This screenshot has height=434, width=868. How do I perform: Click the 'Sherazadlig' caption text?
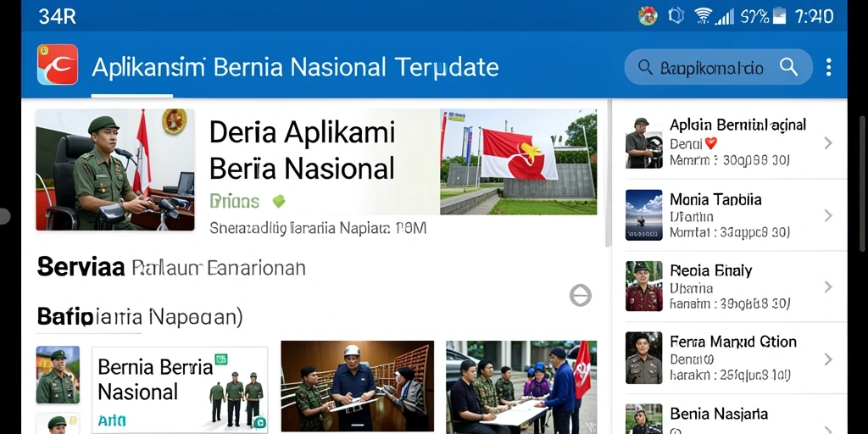click(x=318, y=228)
